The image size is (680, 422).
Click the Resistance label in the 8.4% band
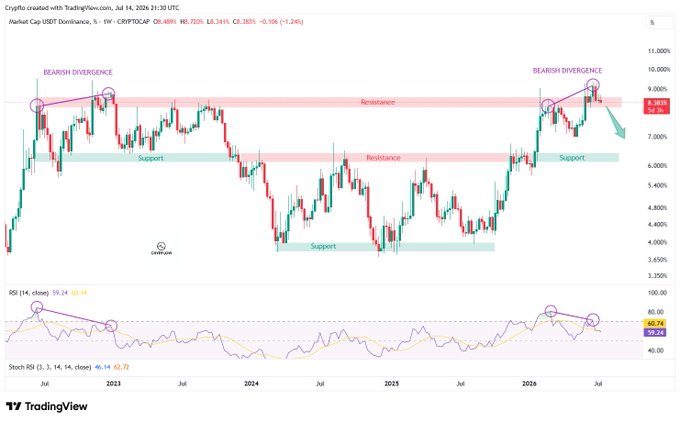point(378,102)
